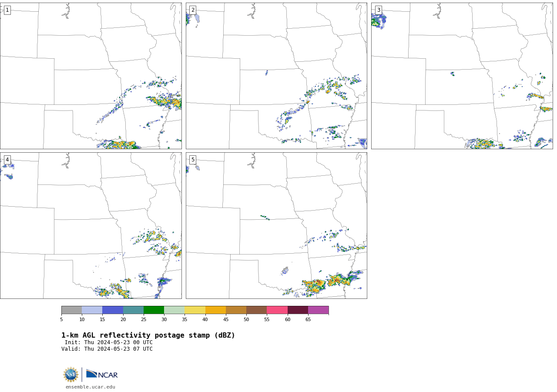Click the tan 45-50 dBZ swatch
This screenshot has width=557, height=392.
point(236,310)
